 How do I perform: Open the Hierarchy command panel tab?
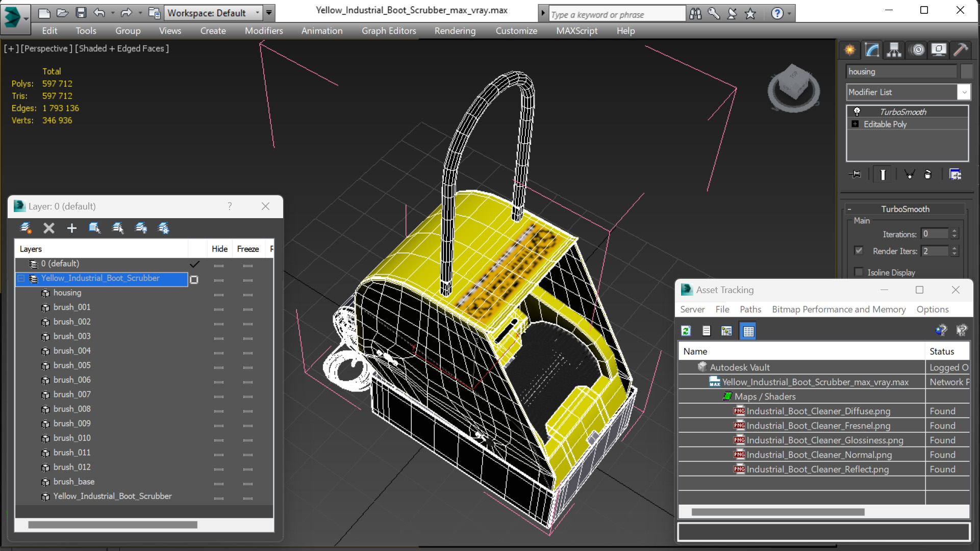coord(894,49)
